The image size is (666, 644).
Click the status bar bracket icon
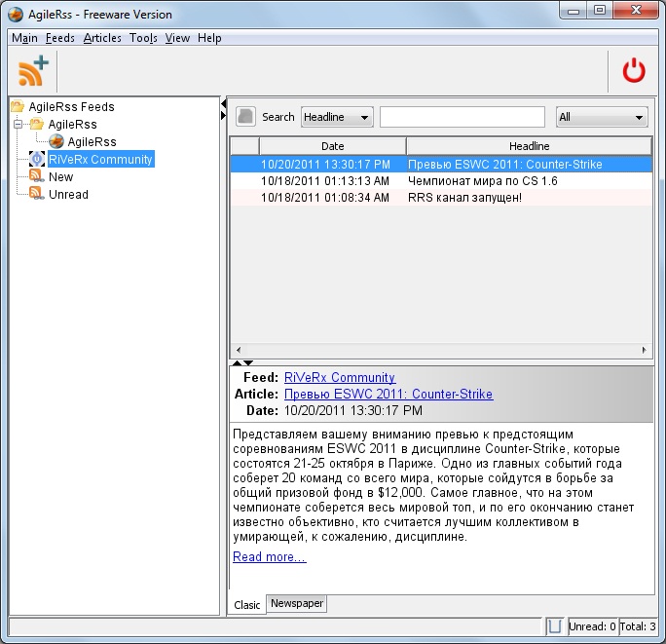[554, 625]
